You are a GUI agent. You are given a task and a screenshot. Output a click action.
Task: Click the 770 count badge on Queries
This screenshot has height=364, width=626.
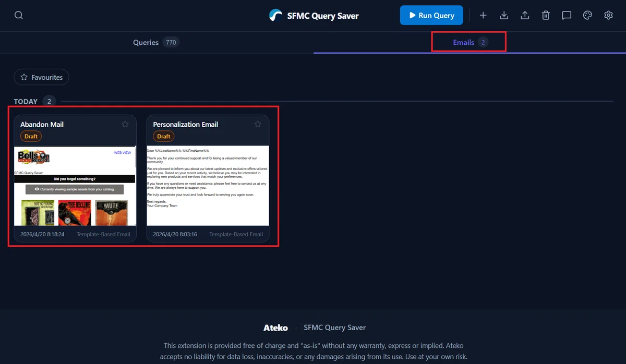171,42
